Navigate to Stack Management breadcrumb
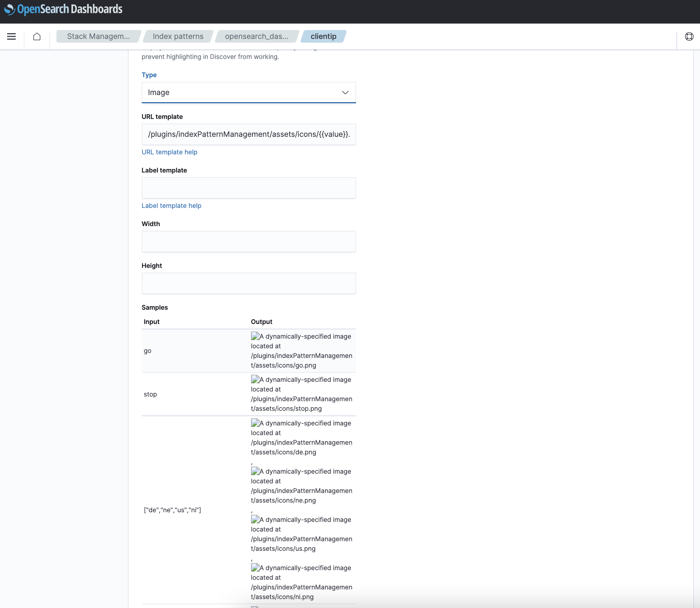The width and height of the screenshot is (700, 608). 99,36
